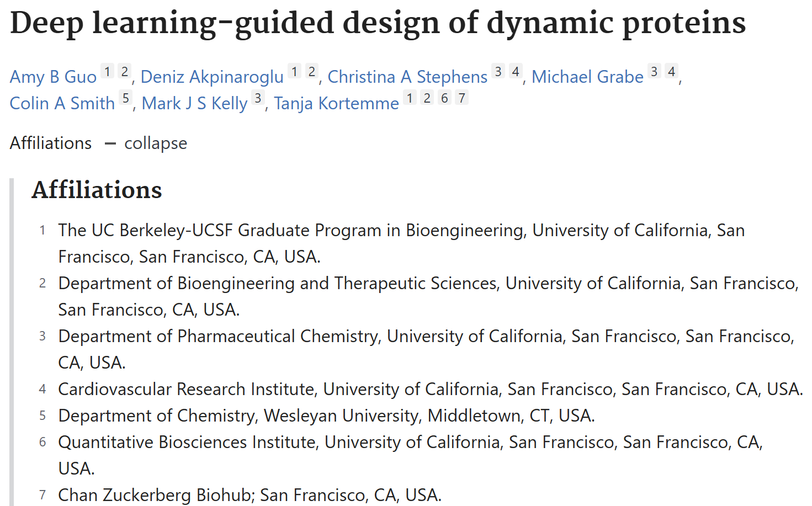Click the minus icon beside collapse
This screenshot has width=812, height=506.
[x=110, y=143]
